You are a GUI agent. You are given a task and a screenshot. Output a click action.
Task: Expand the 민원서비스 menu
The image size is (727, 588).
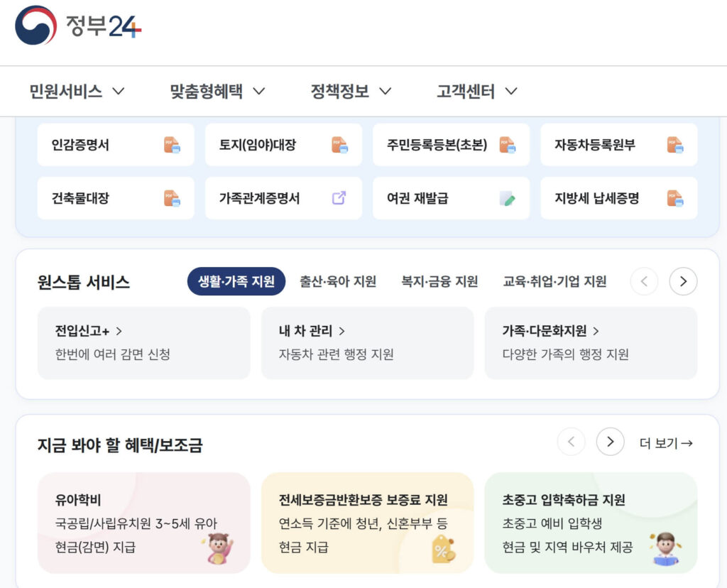[77, 91]
